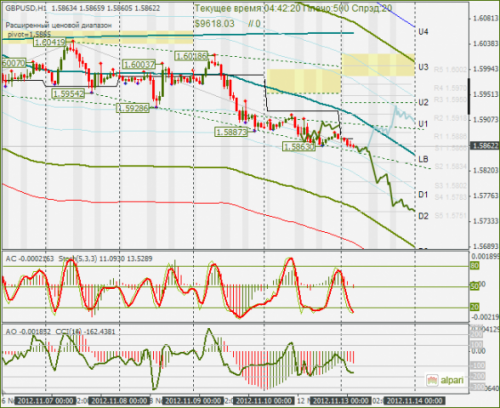Click the CCI(14) -162.4381 reading

(85, 332)
